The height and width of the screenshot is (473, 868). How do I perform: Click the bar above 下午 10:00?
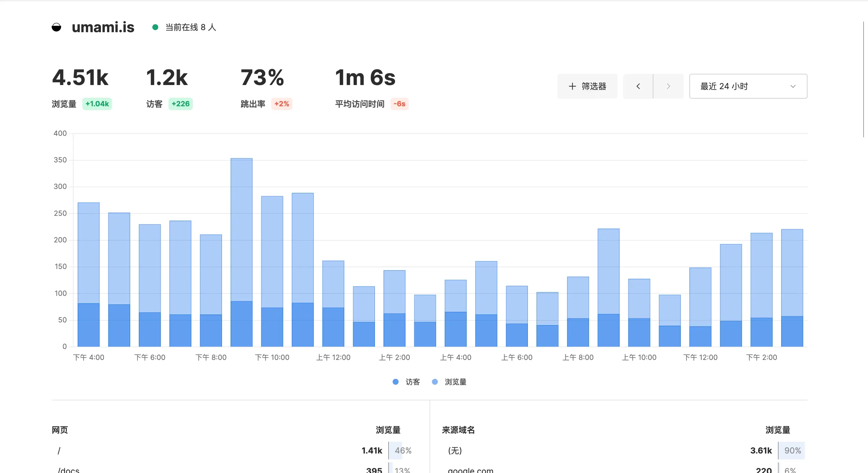[272, 271]
